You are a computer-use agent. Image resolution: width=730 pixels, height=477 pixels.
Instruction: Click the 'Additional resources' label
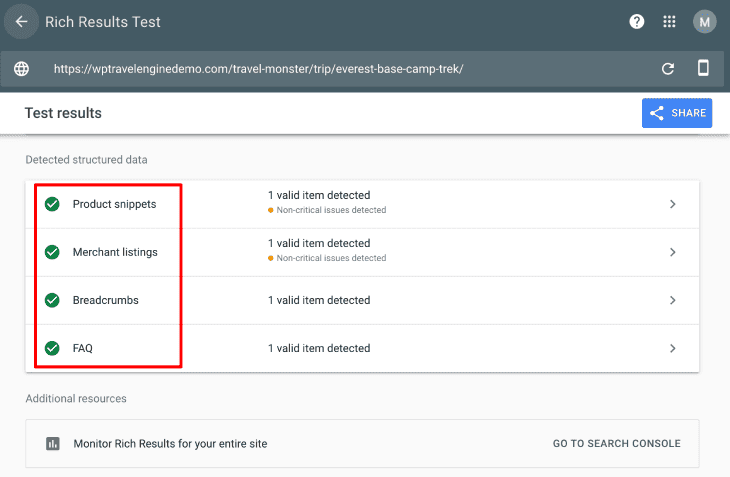click(x=76, y=398)
